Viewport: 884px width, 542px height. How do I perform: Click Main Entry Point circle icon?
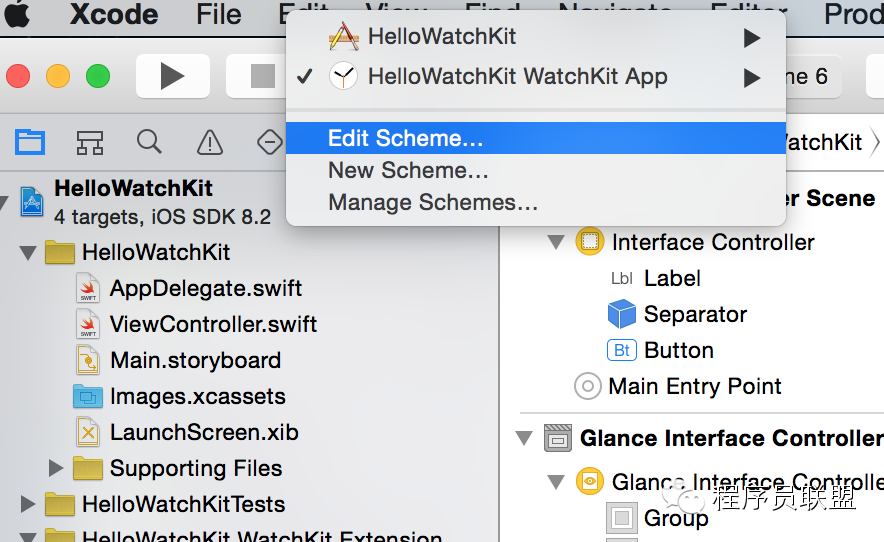pos(587,387)
